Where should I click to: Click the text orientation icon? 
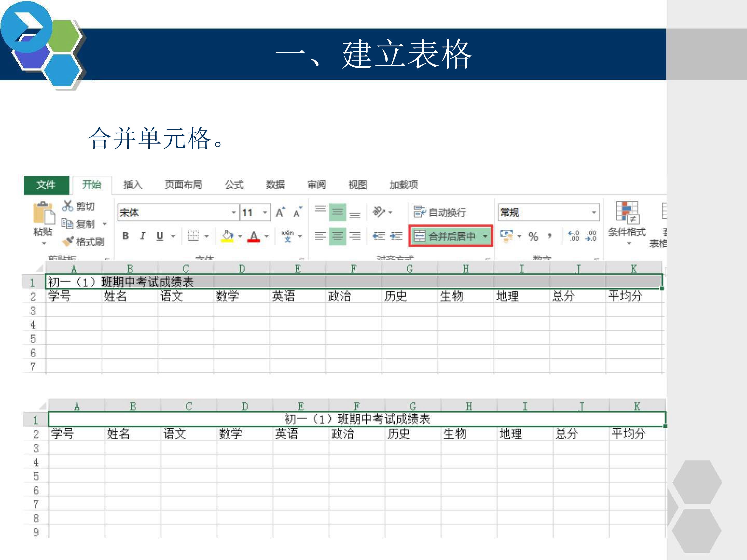click(x=379, y=212)
